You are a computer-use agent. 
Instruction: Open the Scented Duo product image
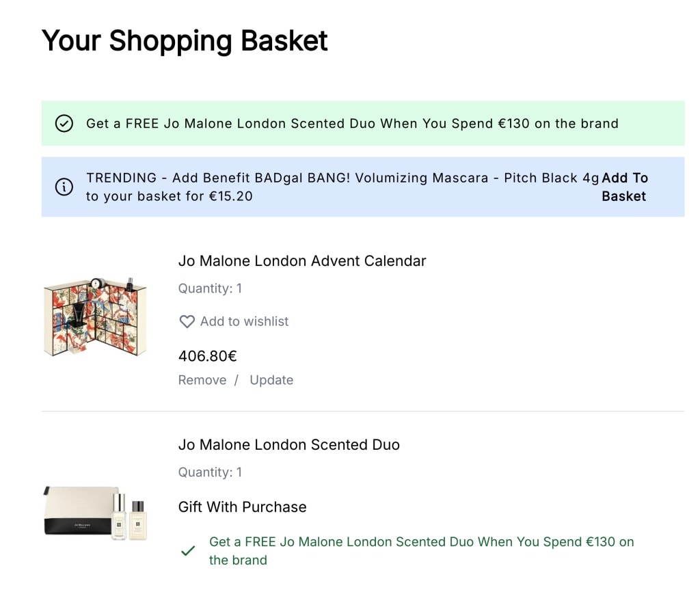click(x=96, y=513)
